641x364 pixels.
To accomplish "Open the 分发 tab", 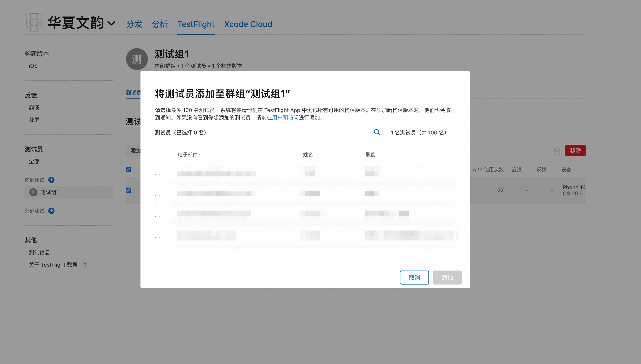I will click(x=134, y=24).
